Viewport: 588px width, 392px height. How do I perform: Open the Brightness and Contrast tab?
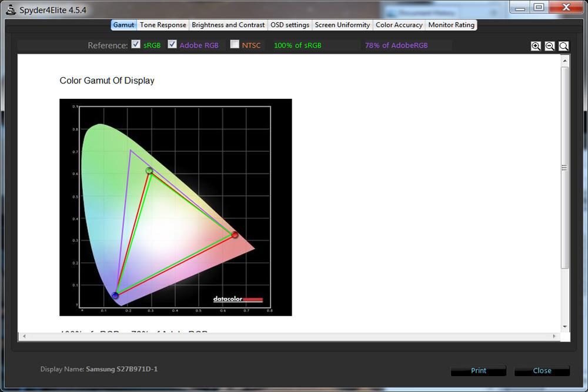(x=228, y=25)
